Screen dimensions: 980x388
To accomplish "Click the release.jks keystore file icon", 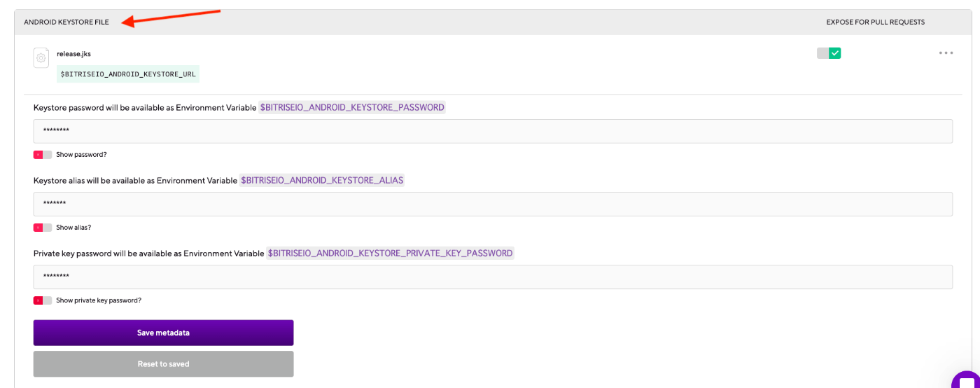I will pos(41,57).
